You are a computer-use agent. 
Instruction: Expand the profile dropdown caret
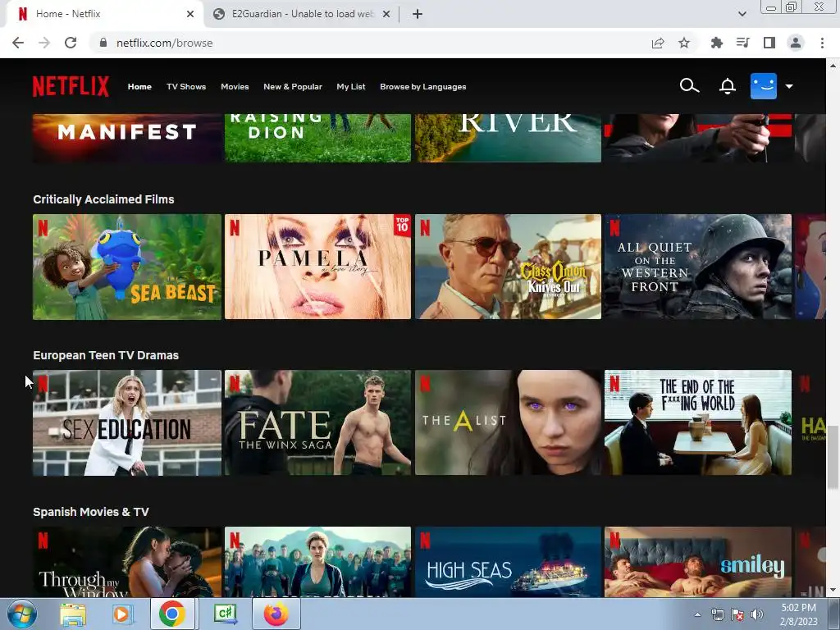click(789, 86)
